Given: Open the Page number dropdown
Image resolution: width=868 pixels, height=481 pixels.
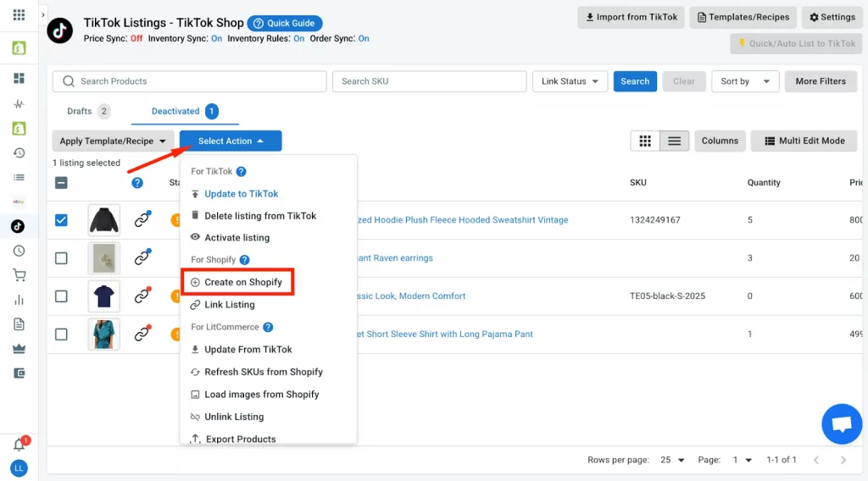Looking at the screenshot, I should coord(742,460).
